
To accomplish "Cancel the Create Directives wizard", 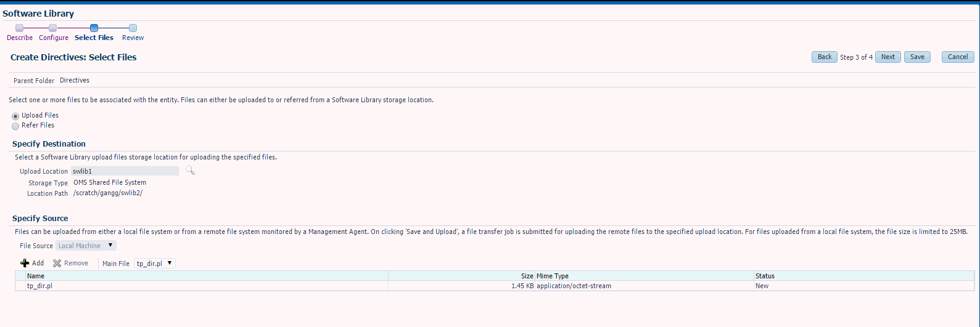I will point(958,57).
